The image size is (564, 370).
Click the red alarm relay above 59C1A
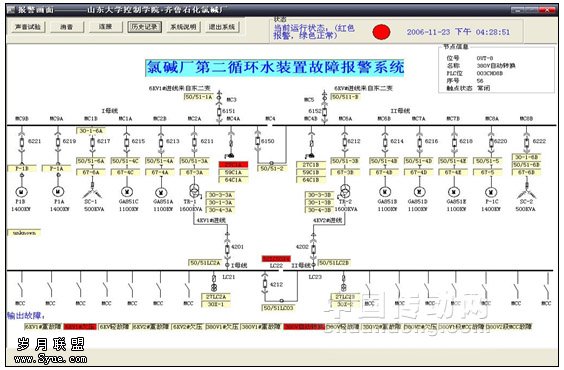(x=233, y=165)
